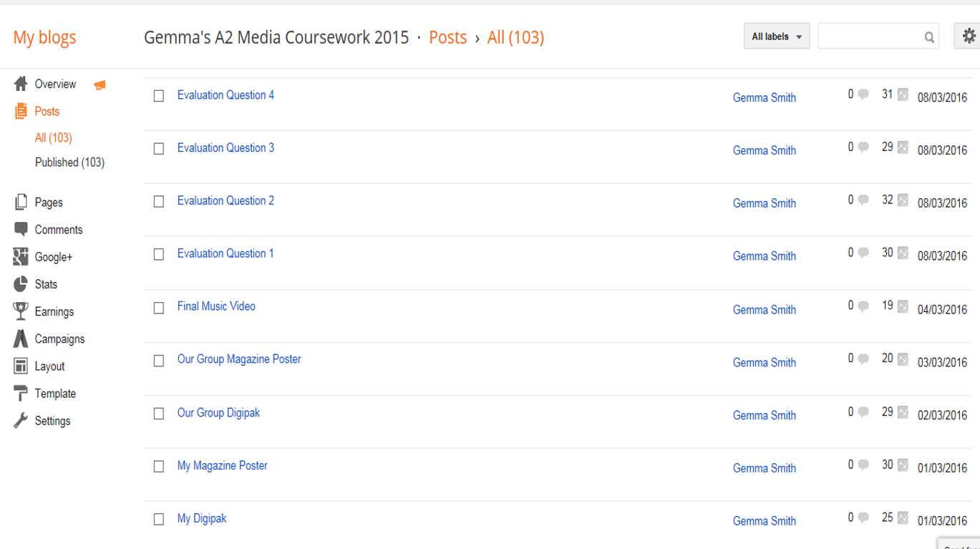Tick the checkbox for Evaluation Question 4

(x=159, y=96)
